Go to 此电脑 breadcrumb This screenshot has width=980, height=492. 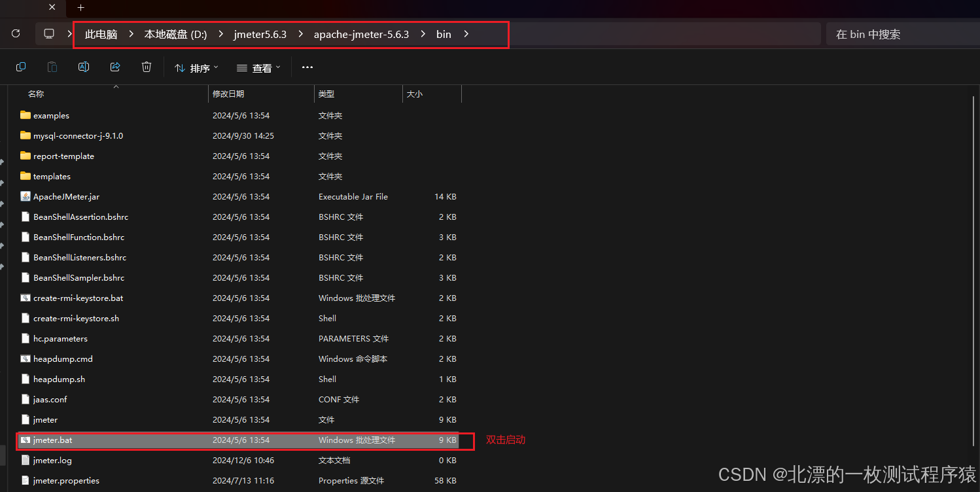101,34
